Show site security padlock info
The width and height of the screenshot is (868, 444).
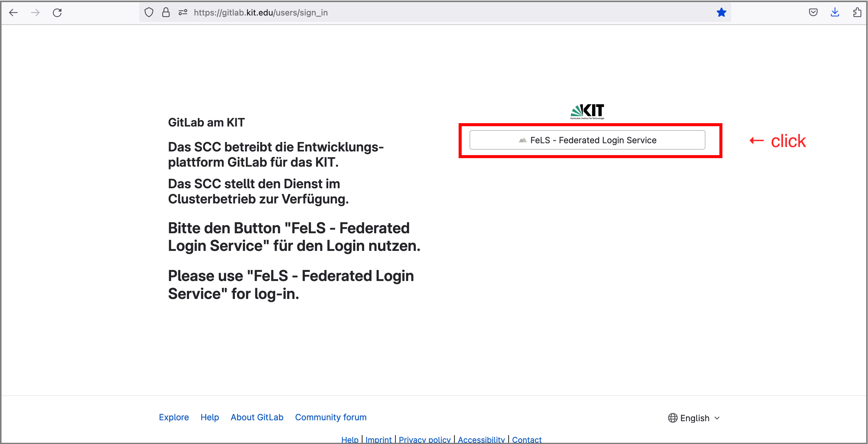pos(166,12)
